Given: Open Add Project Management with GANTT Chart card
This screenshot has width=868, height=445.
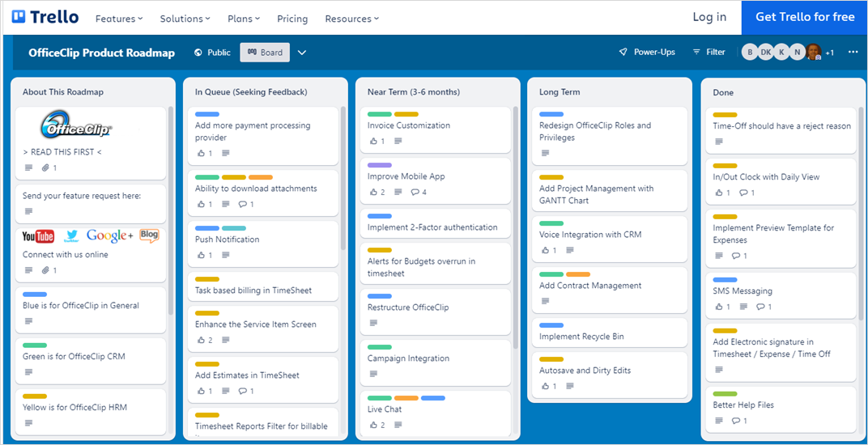Looking at the screenshot, I should [610, 190].
